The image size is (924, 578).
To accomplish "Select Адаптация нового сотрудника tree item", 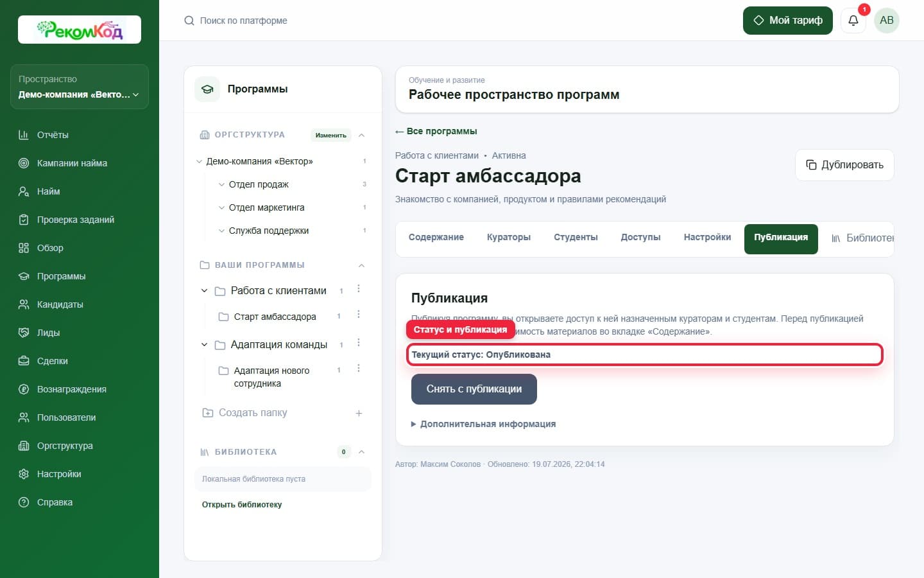I will 271,377.
